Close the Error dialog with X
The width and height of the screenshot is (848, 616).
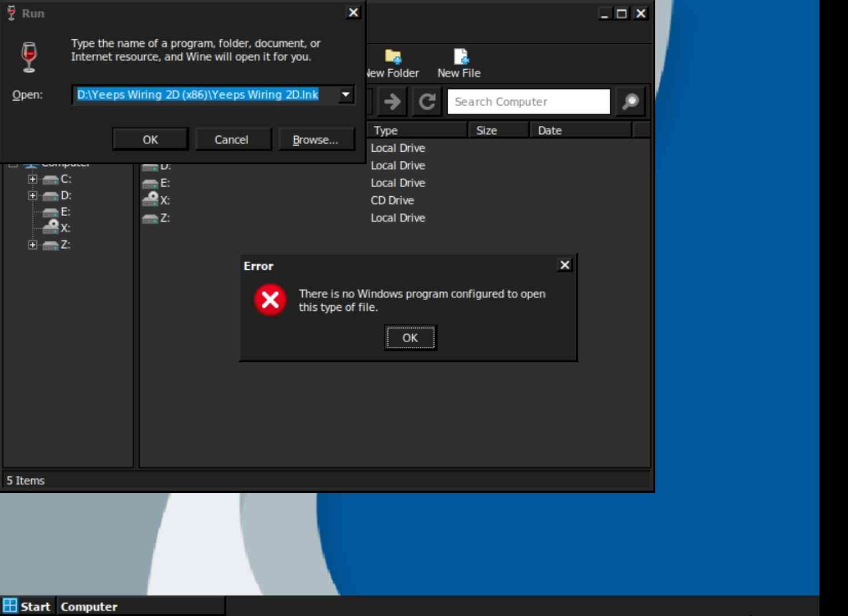coord(565,265)
